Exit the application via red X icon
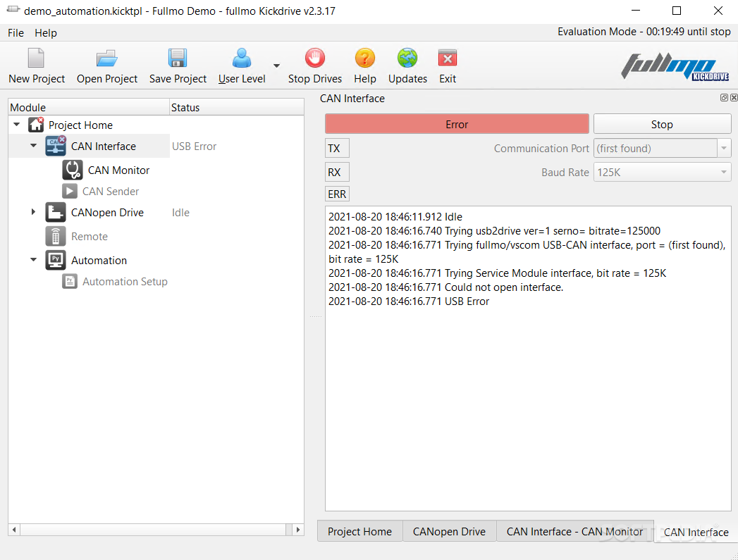 pos(447,58)
